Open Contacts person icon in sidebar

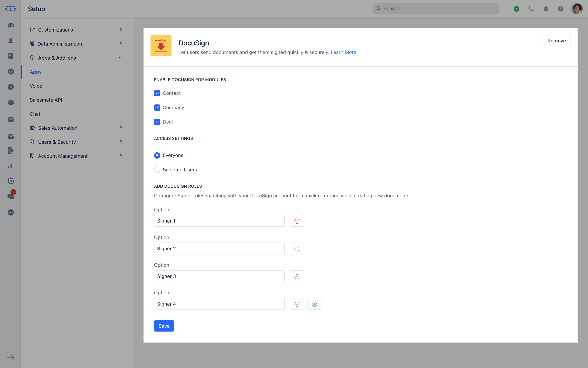click(x=11, y=41)
